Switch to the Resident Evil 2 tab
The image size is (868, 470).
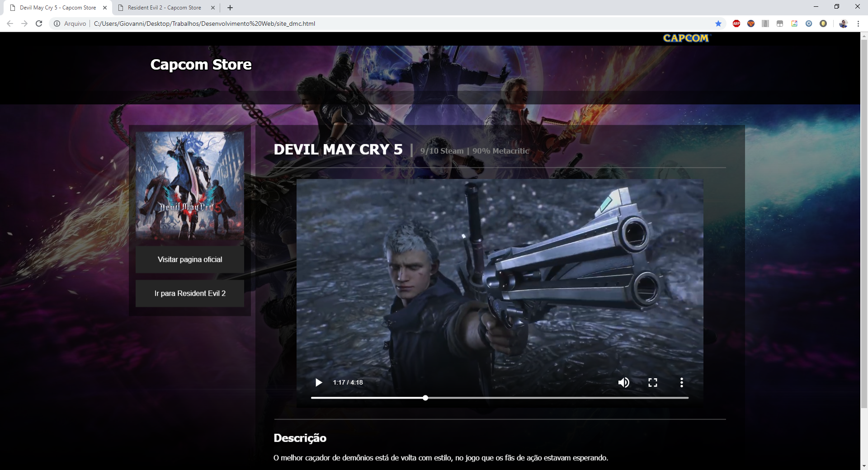165,8
